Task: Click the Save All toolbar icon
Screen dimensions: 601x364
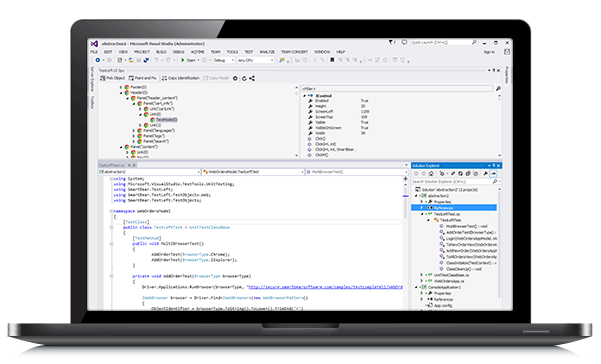Action: tap(146, 60)
